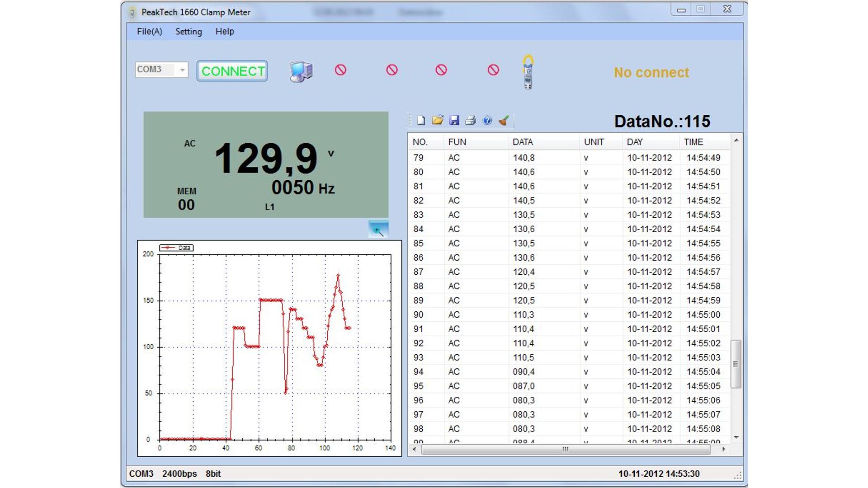Click the TIME column header
Viewport: 868px width, 488px height.
704,142
